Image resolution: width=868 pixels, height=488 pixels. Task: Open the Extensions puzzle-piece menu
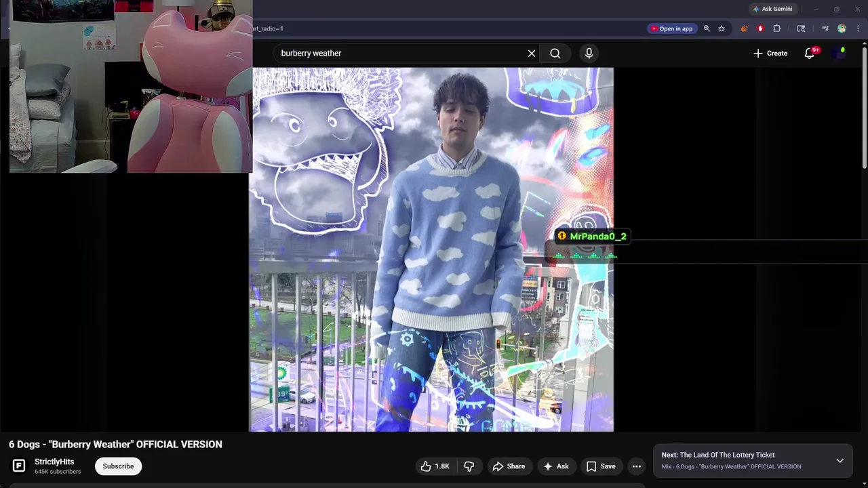pyautogui.click(x=777, y=28)
